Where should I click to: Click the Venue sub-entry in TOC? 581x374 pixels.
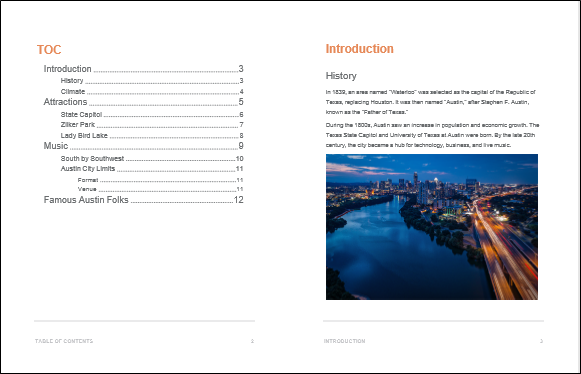160,189
